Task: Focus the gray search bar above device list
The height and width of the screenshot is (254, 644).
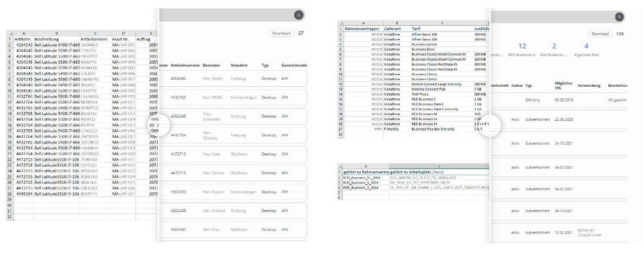Action: pos(226,15)
